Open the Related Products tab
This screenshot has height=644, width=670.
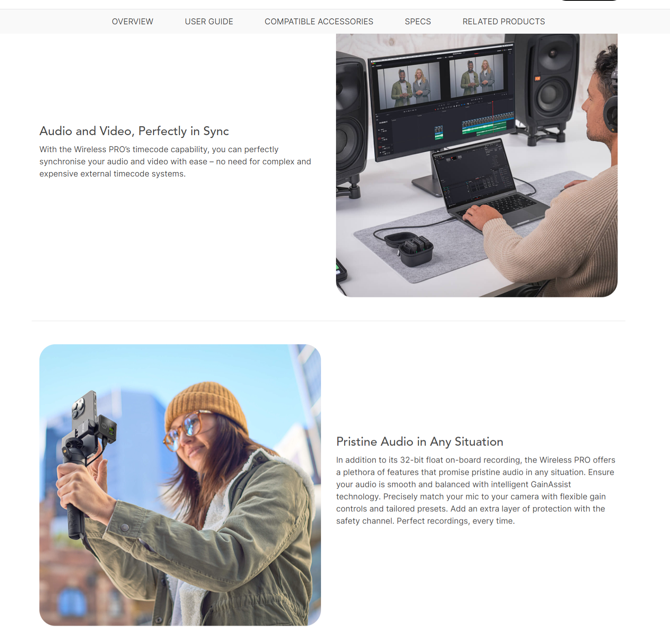[503, 22]
